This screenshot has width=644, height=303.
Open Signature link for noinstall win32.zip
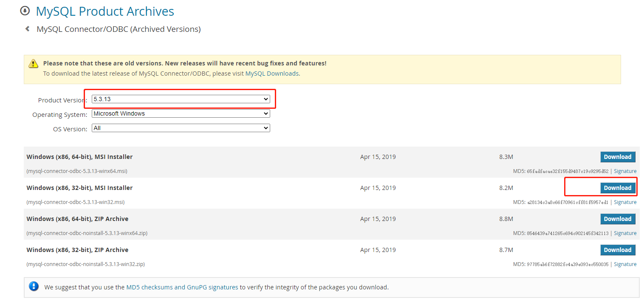tap(625, 264)
